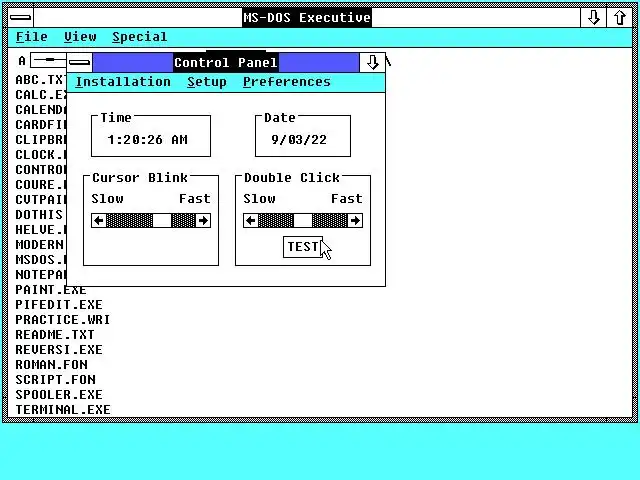Select the CALENDAR file entry
Screen dimensions: 640x480
pos(40,110)
